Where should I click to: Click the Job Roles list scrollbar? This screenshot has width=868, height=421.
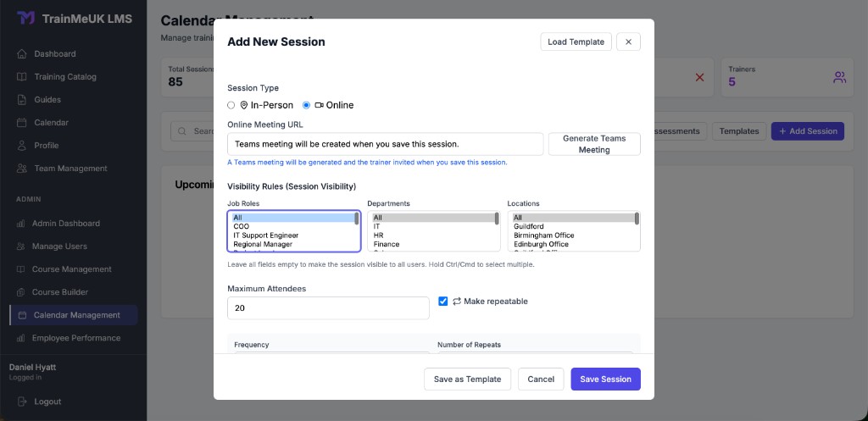(x=357, y=219)
